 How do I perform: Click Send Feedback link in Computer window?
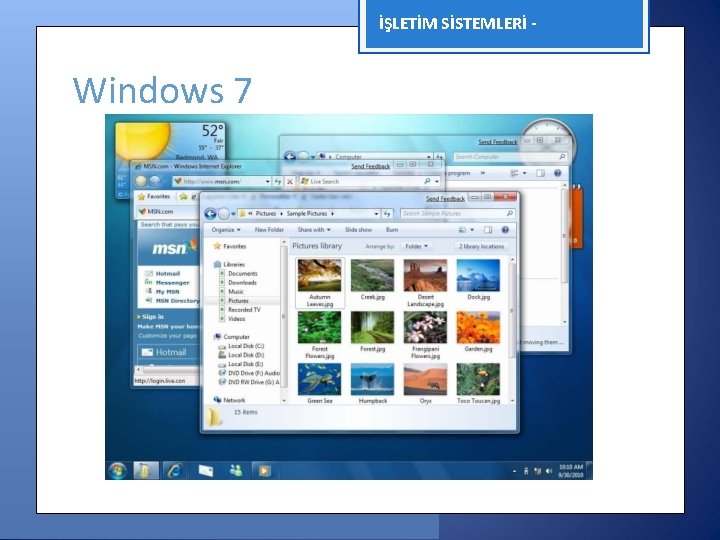(498, 142)
